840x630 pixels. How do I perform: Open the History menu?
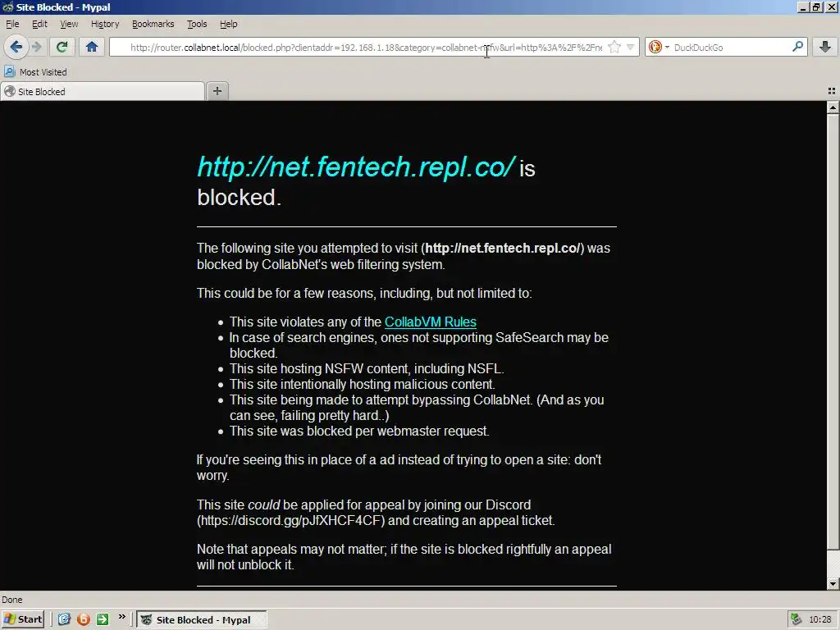(x=105, y=24)
